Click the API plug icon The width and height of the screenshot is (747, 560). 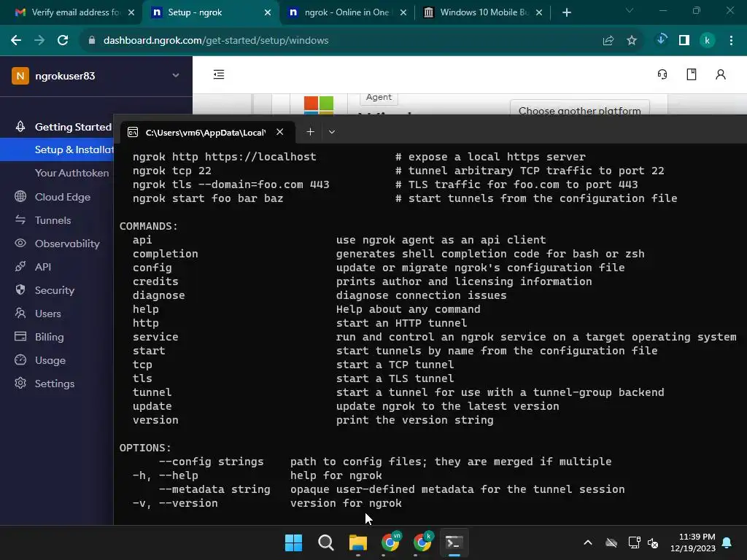(20, 266)
